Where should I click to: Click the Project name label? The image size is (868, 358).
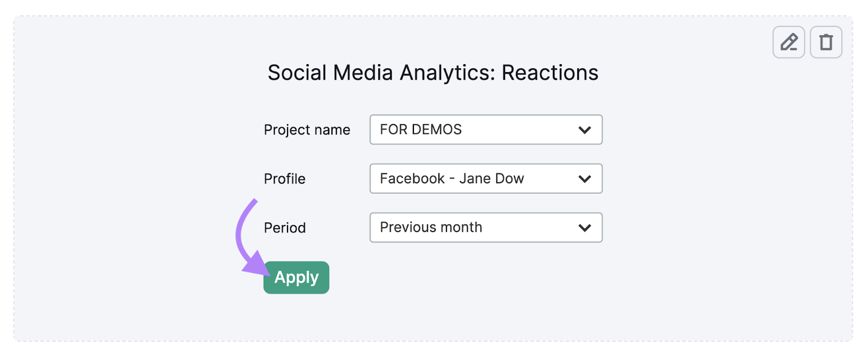(307, 130)
